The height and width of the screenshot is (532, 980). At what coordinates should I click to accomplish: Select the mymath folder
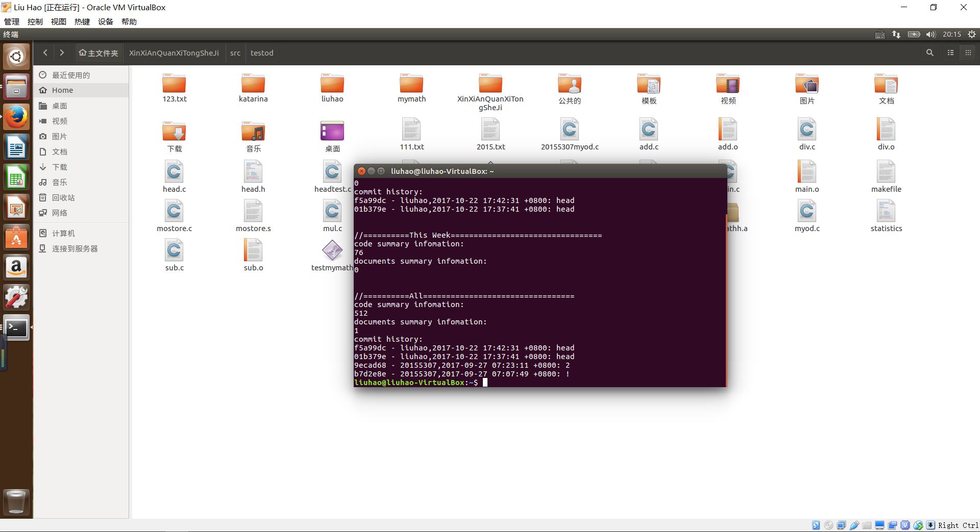(411, 88)
